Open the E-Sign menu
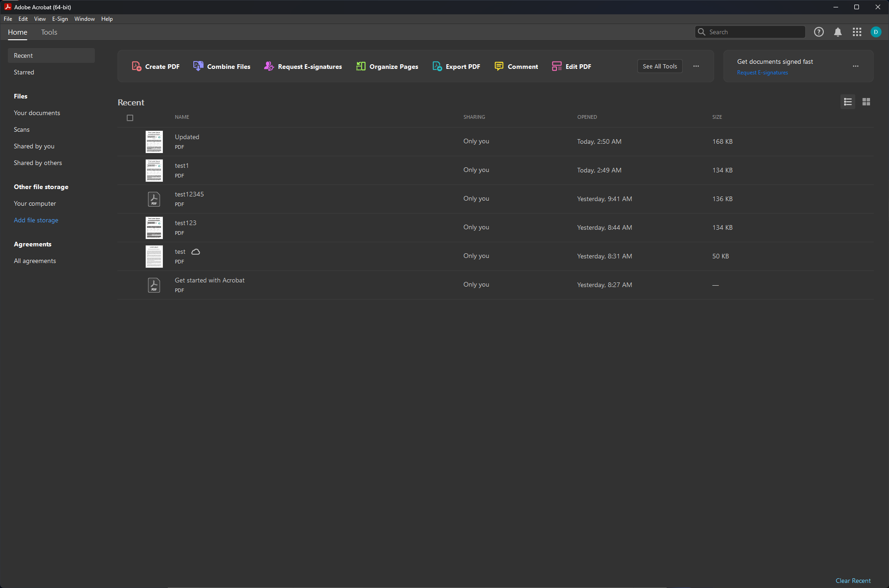889x588 pixels. click(60, 19)
